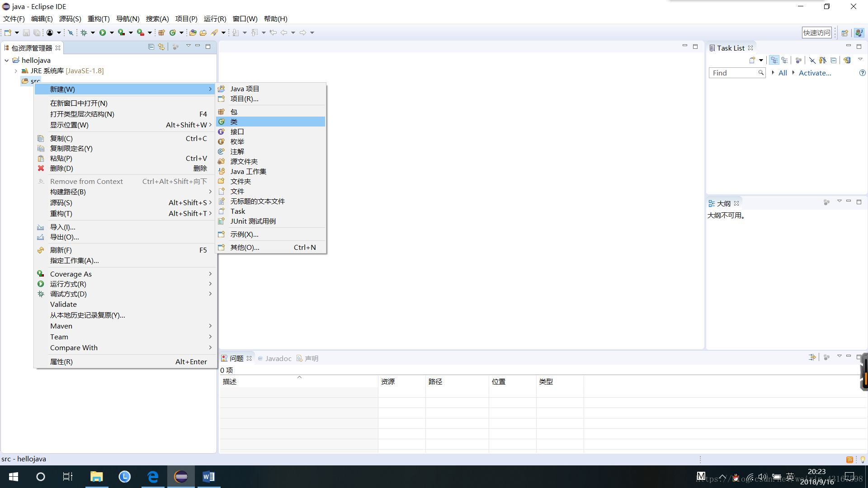
Task: Collapse the hellojava project tree node
Action: (x=7, y=60)
